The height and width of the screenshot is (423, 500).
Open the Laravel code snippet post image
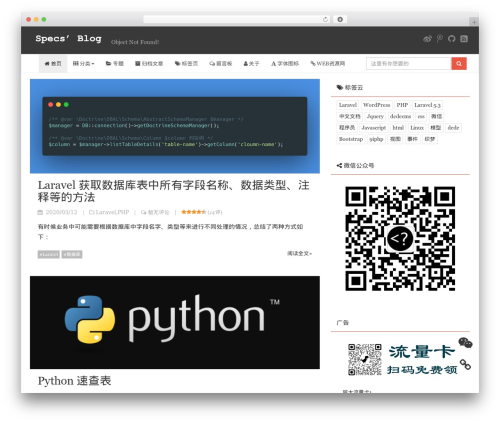coord(175,126)
